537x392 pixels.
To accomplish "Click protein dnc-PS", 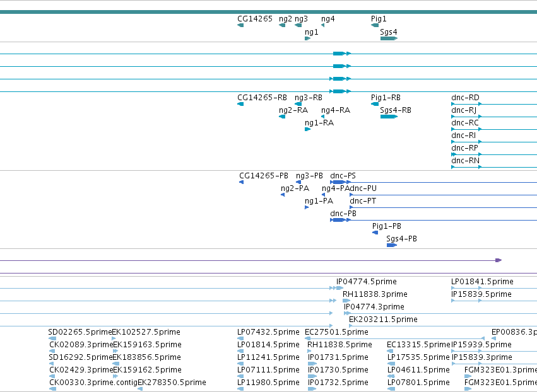I will point(434,182).
